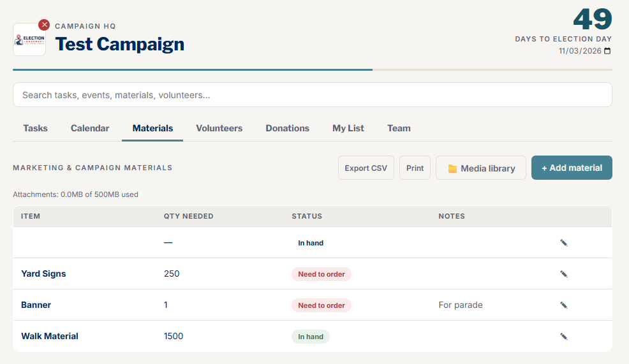Click the STATUS column header
The width and height of the screenshot is (629, 364).
pos(307,216)
